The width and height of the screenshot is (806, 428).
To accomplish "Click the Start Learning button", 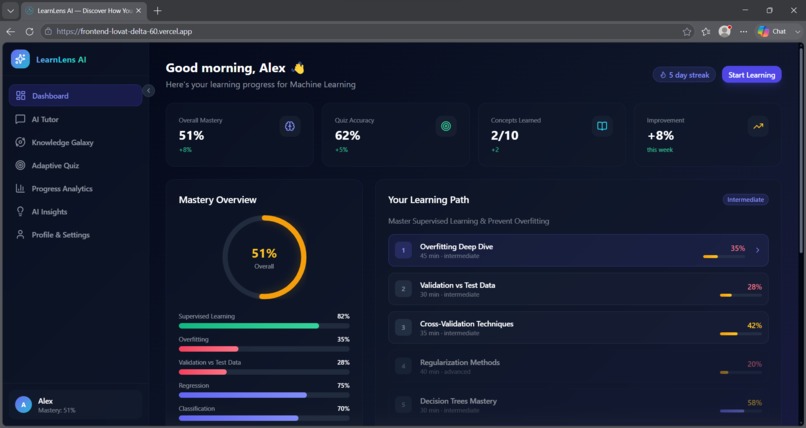I will (752, 75).
